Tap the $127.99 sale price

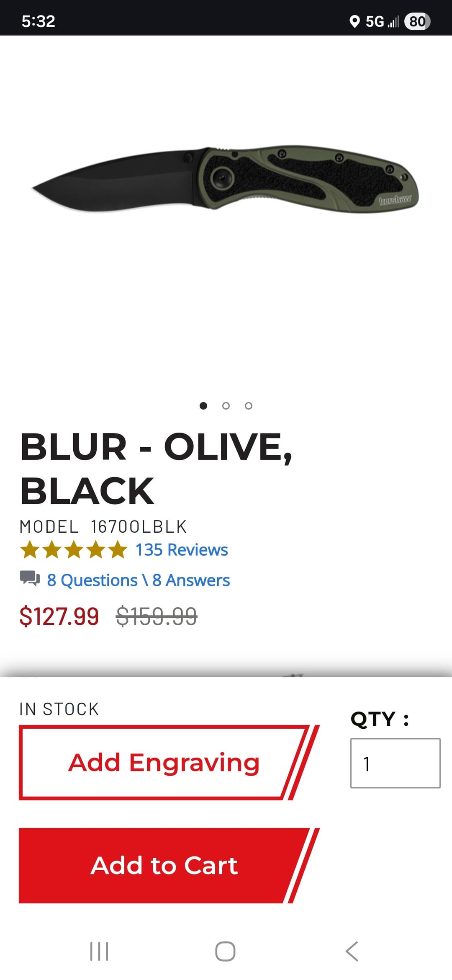(x=59, y=616)
